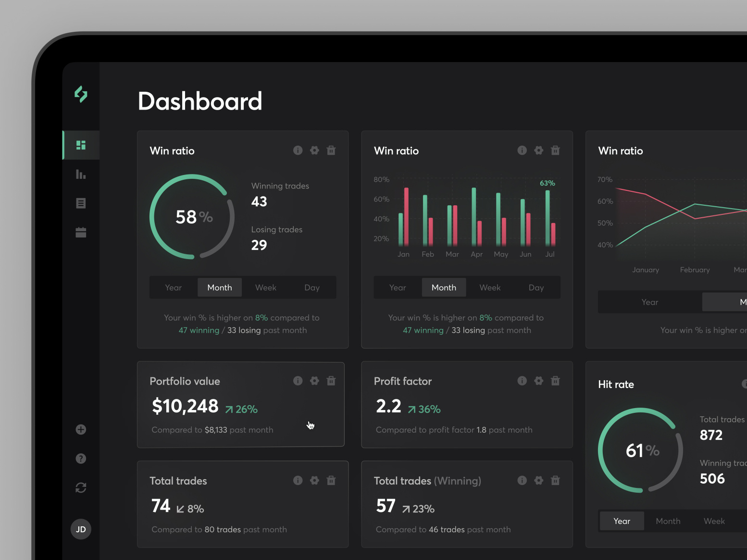
Task: Switch Hit rate card to Month view
Action: pyautogui.click(x=668, y=521)
